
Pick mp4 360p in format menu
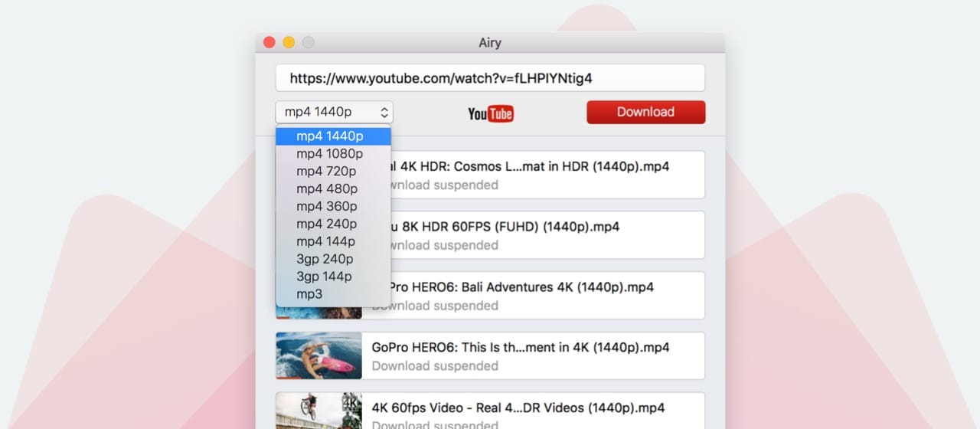point(334,207)
